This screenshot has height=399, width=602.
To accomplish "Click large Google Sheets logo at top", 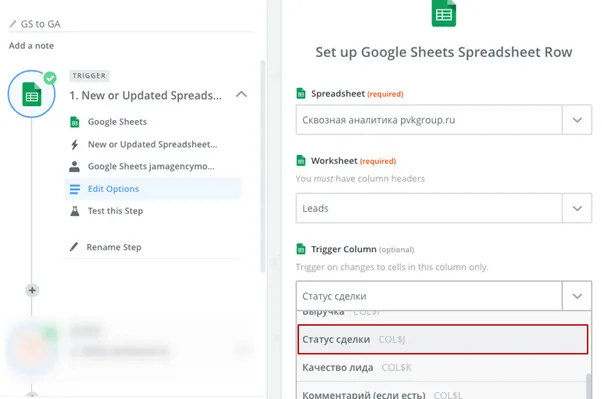I will (444, 13).
